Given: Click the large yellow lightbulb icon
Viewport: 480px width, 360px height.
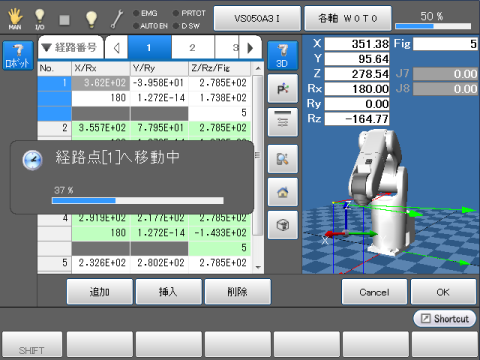Looking at the screenshot, I should click(91, 19).
